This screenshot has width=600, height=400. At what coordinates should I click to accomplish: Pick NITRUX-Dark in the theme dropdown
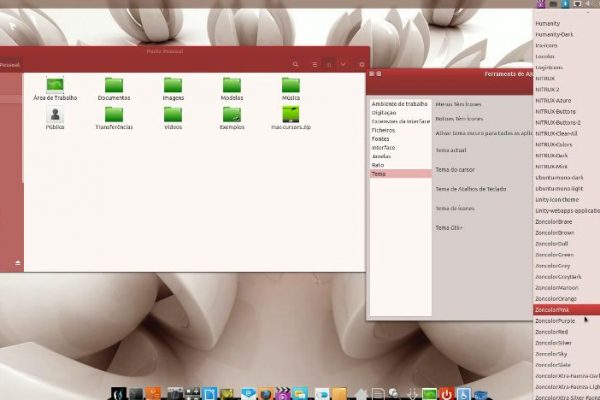click(x=552, y=155)
